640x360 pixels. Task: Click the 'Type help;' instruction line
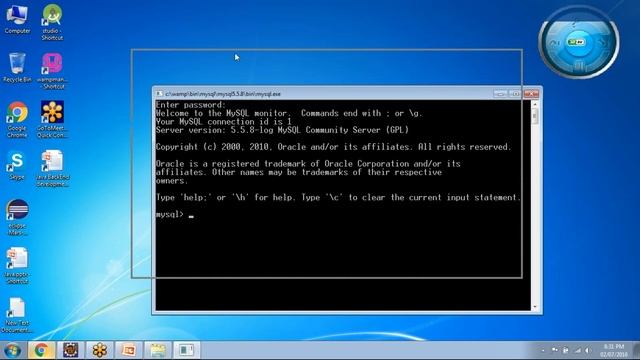click(x=338, y=198)
